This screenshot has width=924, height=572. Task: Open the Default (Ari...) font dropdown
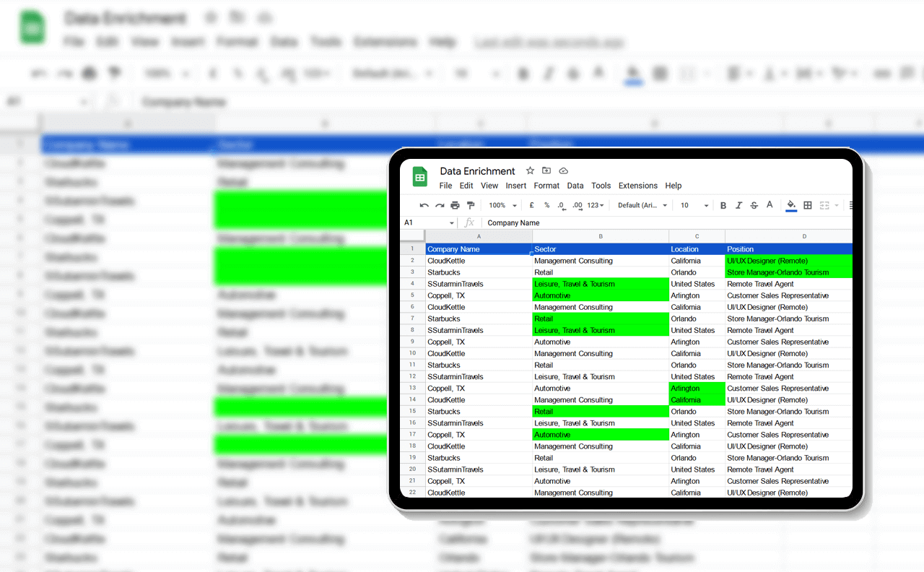642,206
